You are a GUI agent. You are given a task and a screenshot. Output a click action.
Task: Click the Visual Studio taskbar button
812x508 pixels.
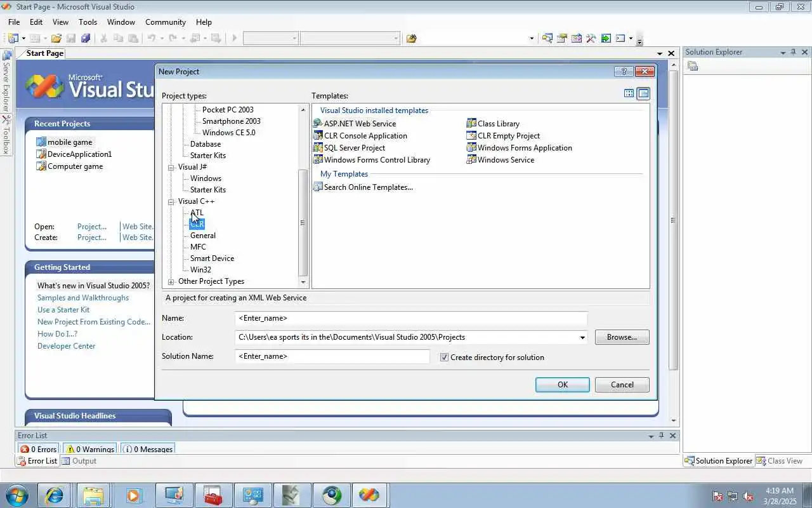pyautogui.click(x=369, y=495)
